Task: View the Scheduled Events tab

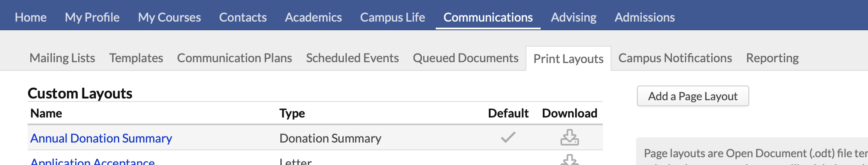Action: (352, 58)
